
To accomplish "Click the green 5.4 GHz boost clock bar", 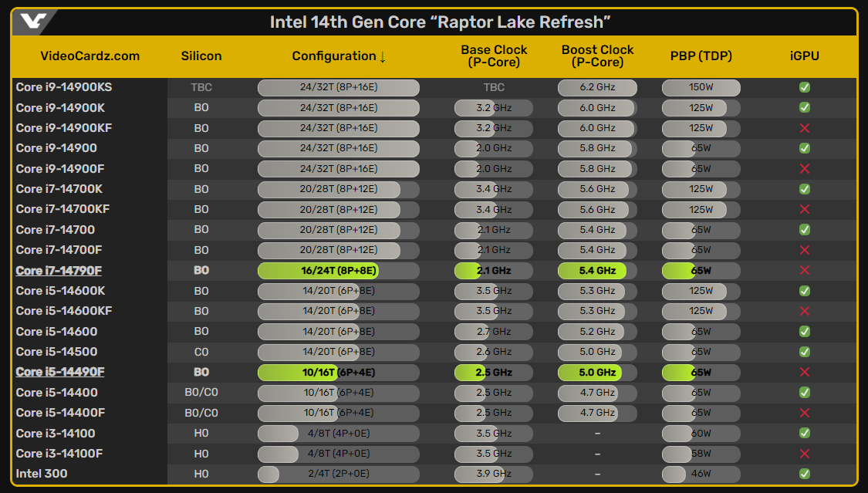I will [x=597, y=271].
